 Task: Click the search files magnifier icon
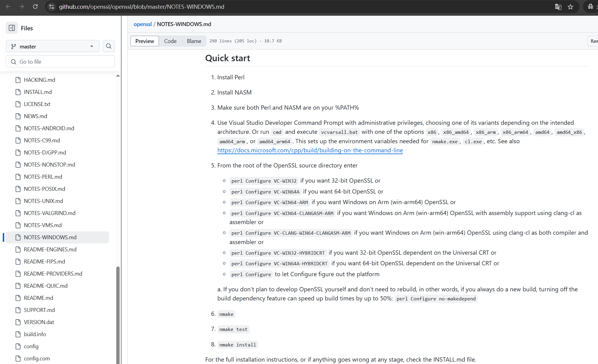point(109,46)
